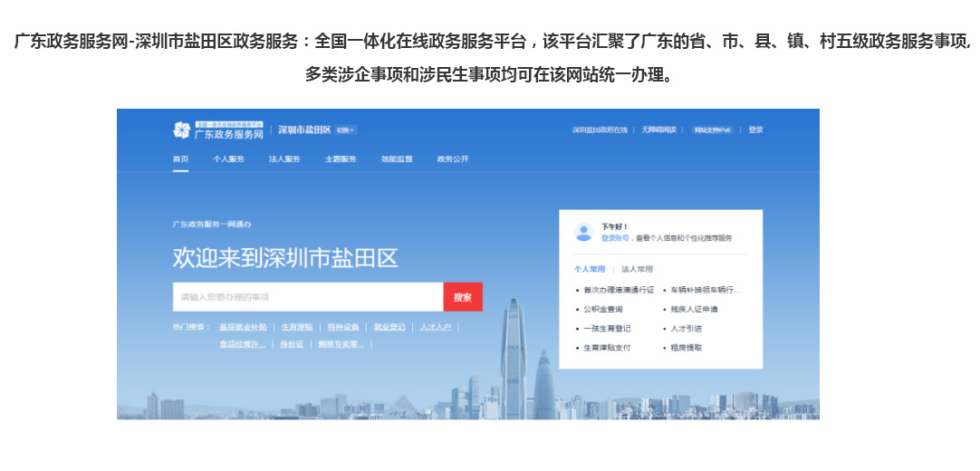Screen dimensions: 980x471
Task: Go to the 首页 navigation tab
Action: point(181,159)
